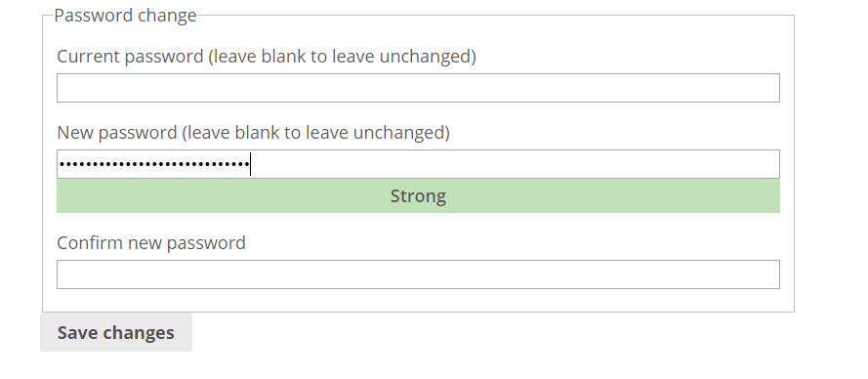Screen dimensions: 868x379
Task: Click the 'Confirm new password' label
Action: (x=151, y=243)
